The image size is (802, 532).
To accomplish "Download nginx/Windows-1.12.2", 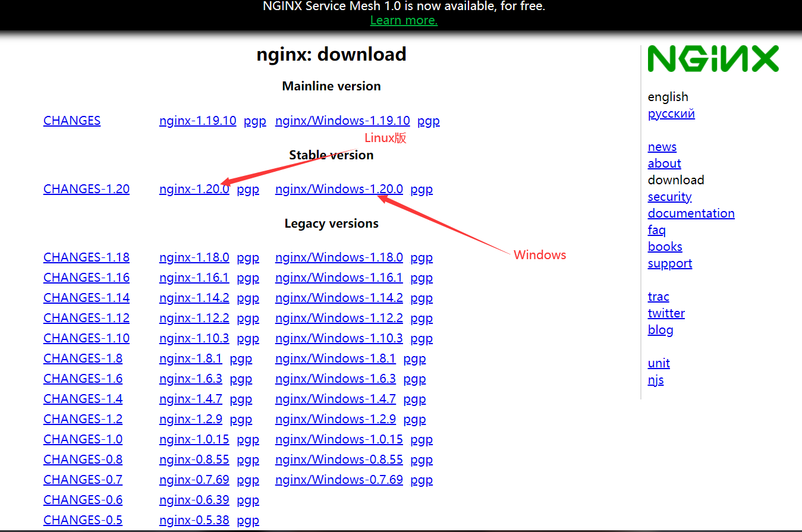I will 339,318.
